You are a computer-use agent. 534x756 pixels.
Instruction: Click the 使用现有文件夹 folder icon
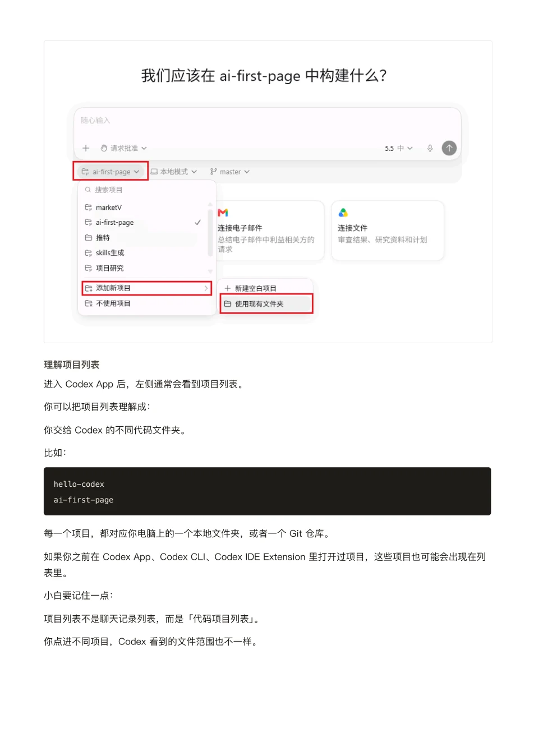coord(228,304)
